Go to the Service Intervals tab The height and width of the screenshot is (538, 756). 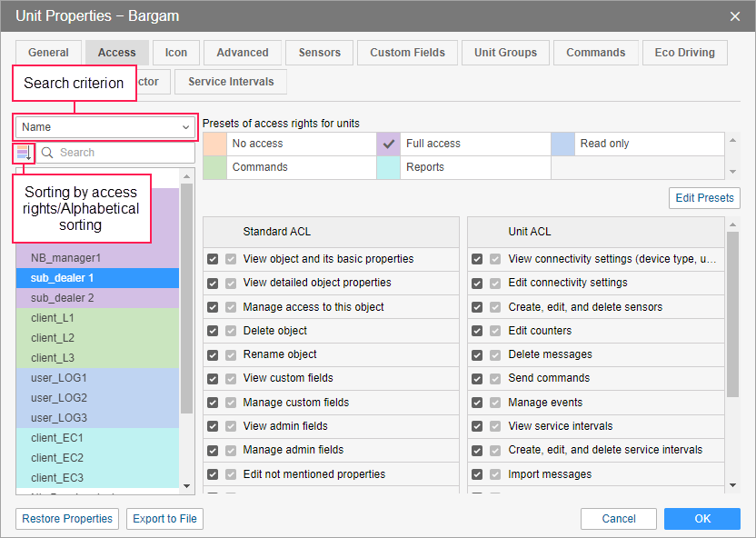[231, 82]
